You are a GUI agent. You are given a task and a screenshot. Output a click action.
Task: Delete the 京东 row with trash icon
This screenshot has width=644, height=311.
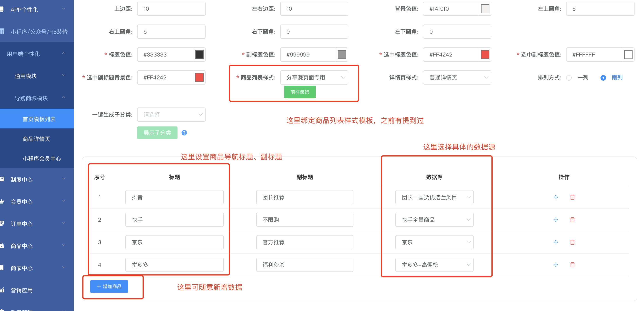click(x=572, y=242)
